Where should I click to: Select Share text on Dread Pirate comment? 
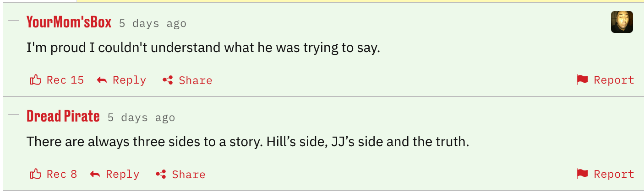pos(189,175)
